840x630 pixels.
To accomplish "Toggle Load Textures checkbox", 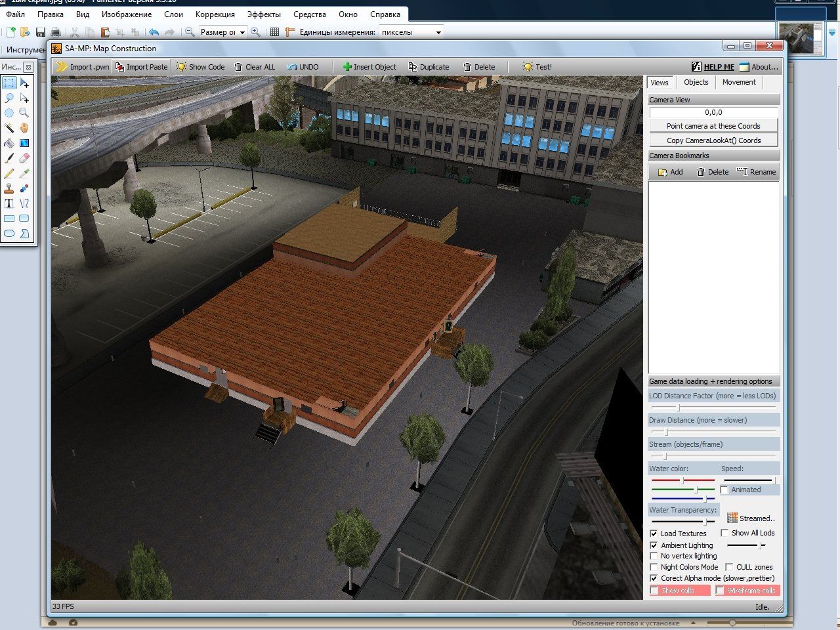I will [x=654, y=534].
